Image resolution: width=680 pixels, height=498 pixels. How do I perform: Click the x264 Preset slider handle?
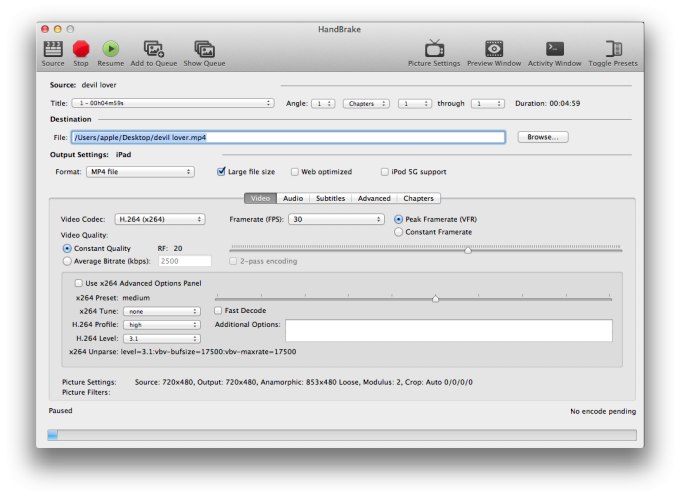click(435, 298)
